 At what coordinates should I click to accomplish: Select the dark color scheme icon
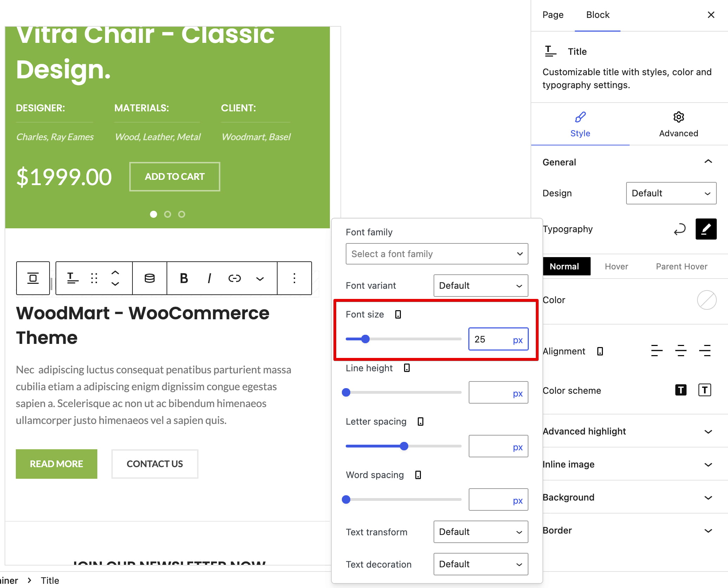[x=681, y=390]
